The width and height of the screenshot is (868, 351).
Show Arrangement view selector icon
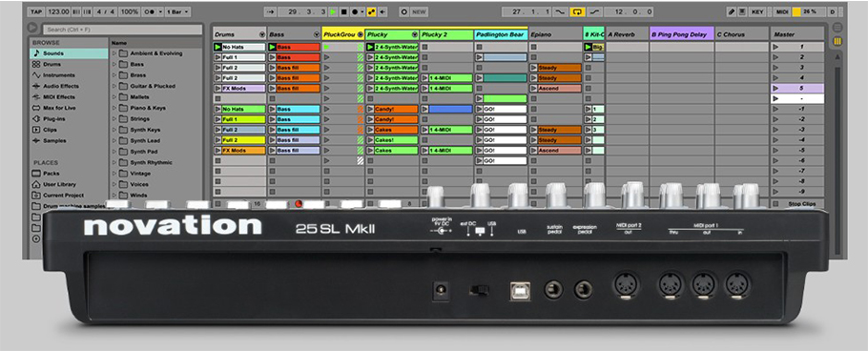[x=837, y=27]
